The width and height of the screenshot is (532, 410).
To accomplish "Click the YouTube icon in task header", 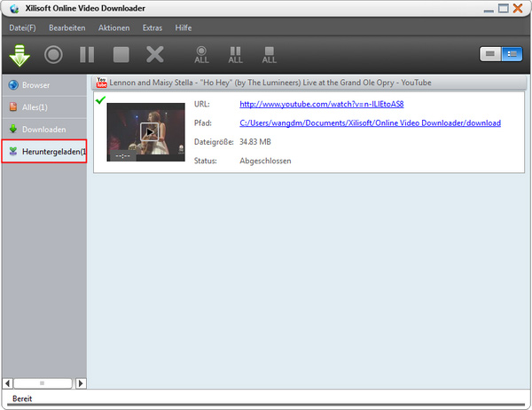I will pyautogui.click(x=101, y=83).
